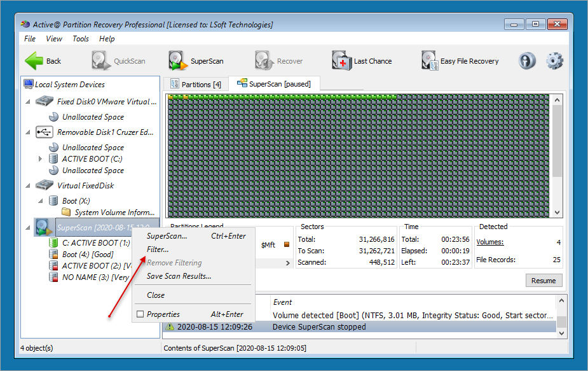Click the $Mft orange legend swatch

coord(287,244)
